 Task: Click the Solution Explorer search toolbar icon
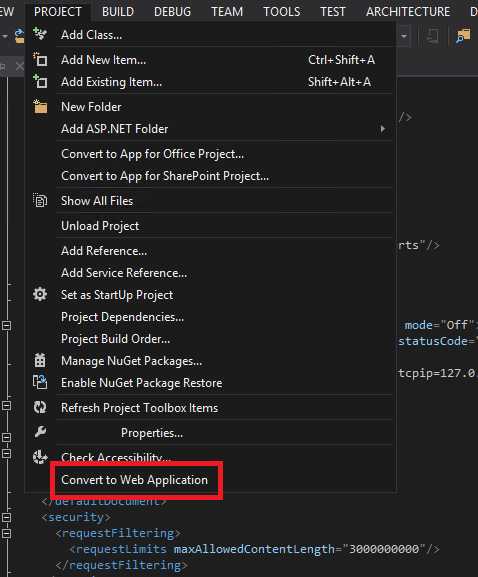pyautogui.click(x=463, y=36)
